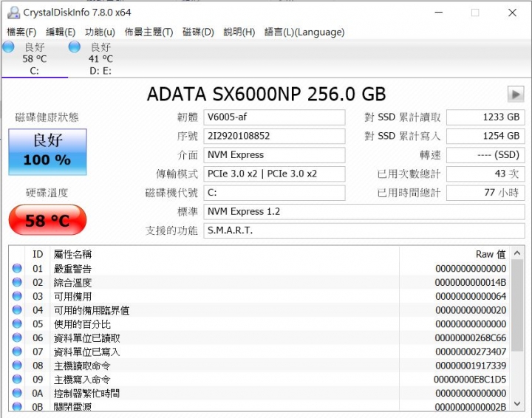Select the 資料單位已讀取 attribute row
The image size is (532, 418).
(x=259, y=338)
